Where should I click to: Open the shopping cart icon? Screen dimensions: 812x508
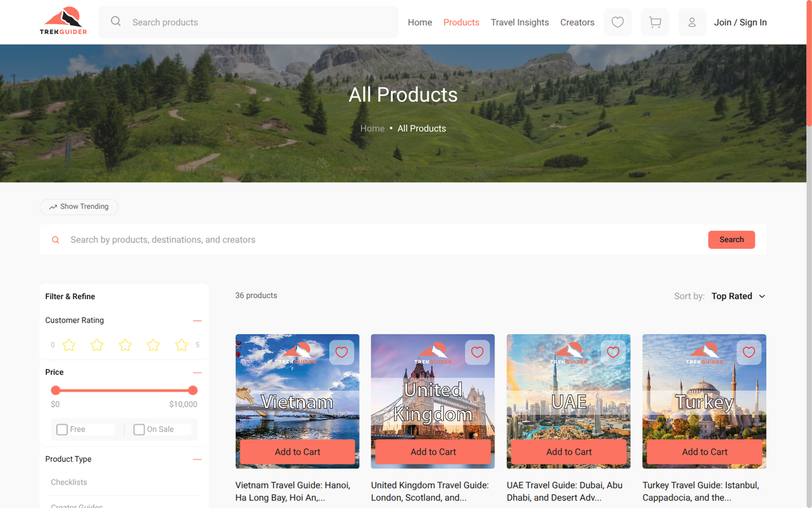pyautogui.click(x=655, y=22)
